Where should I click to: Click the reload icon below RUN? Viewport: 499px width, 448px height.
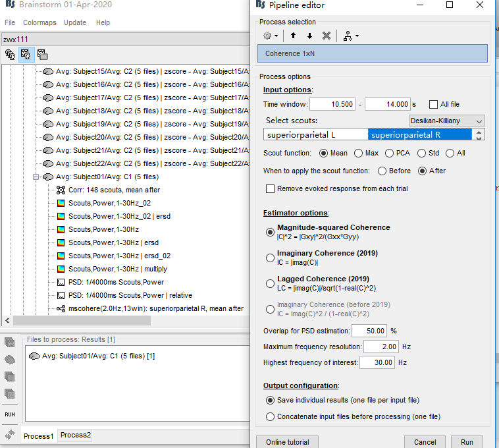[10, 434]
